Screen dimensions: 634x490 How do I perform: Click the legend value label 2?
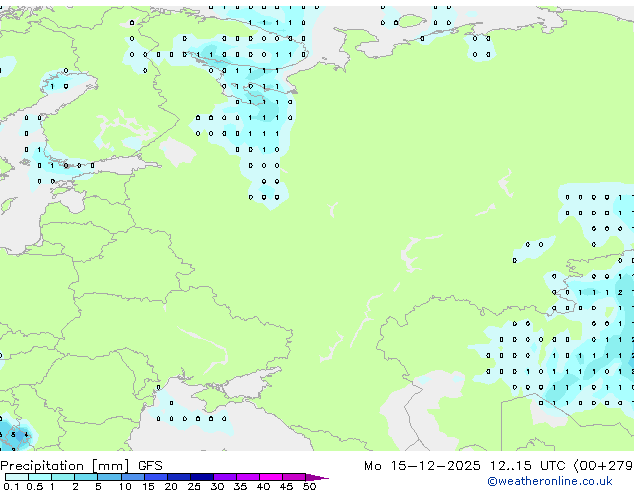pos(75,486)
